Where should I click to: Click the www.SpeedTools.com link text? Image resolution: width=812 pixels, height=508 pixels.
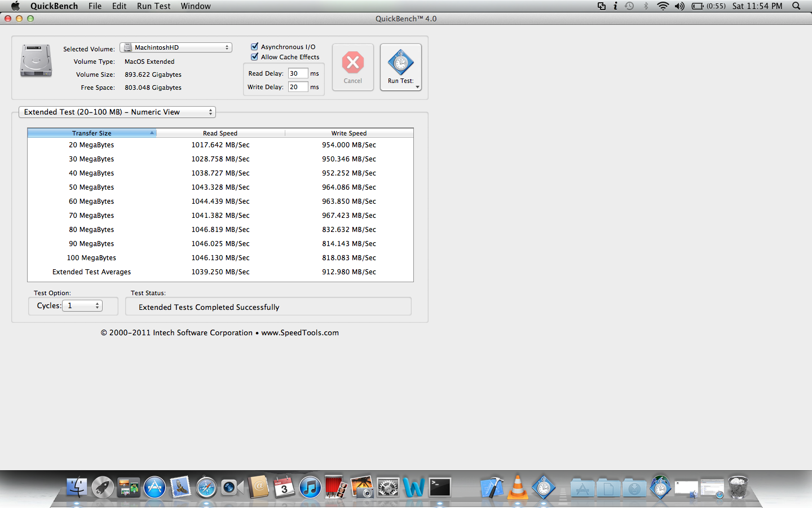pyautogui.click(x=300, y=332)
